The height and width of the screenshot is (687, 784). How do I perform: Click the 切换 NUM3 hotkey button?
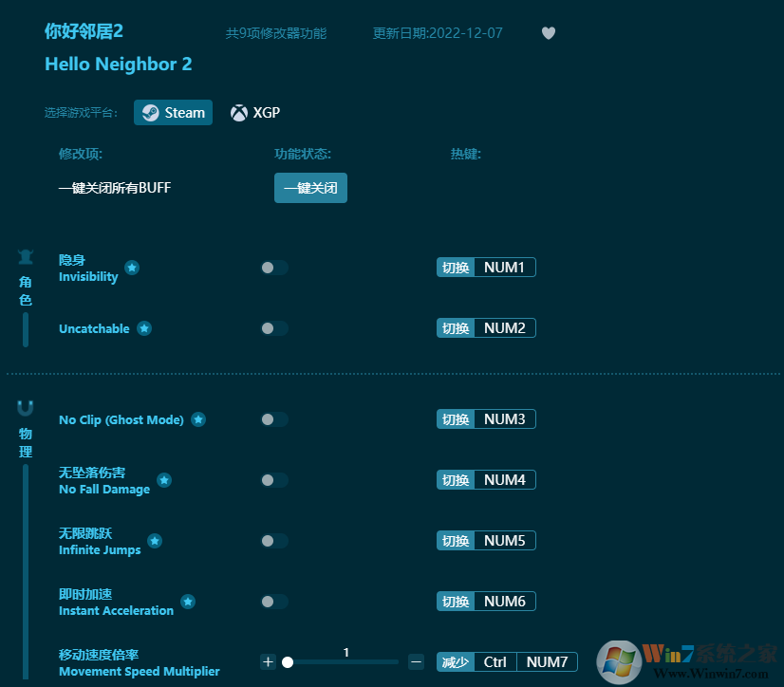pyautogui.click(x=486, y=419)
